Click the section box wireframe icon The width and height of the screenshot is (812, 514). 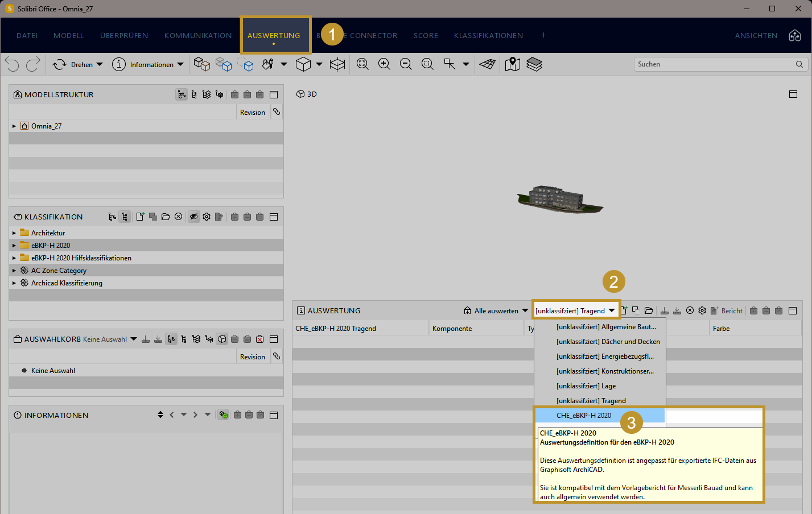337,64
